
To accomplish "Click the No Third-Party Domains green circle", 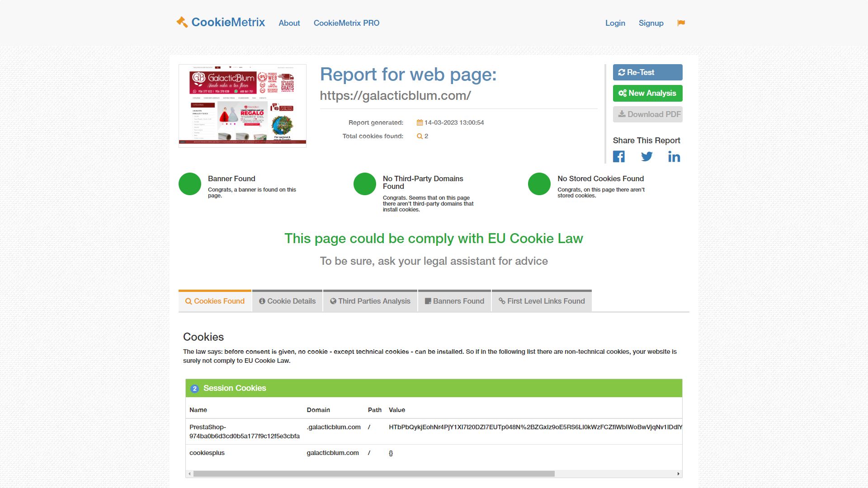I will pos(364,184).
